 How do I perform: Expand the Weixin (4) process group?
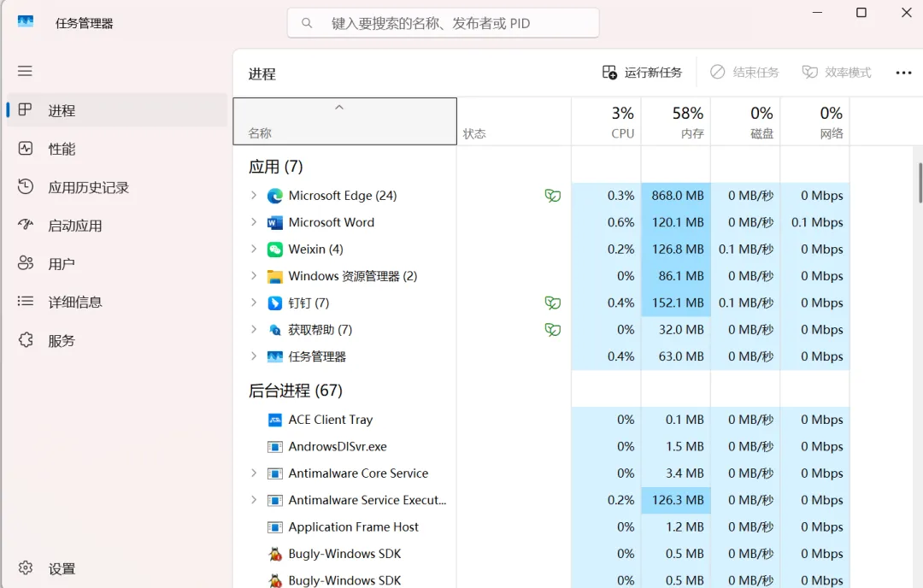(254, 250)
